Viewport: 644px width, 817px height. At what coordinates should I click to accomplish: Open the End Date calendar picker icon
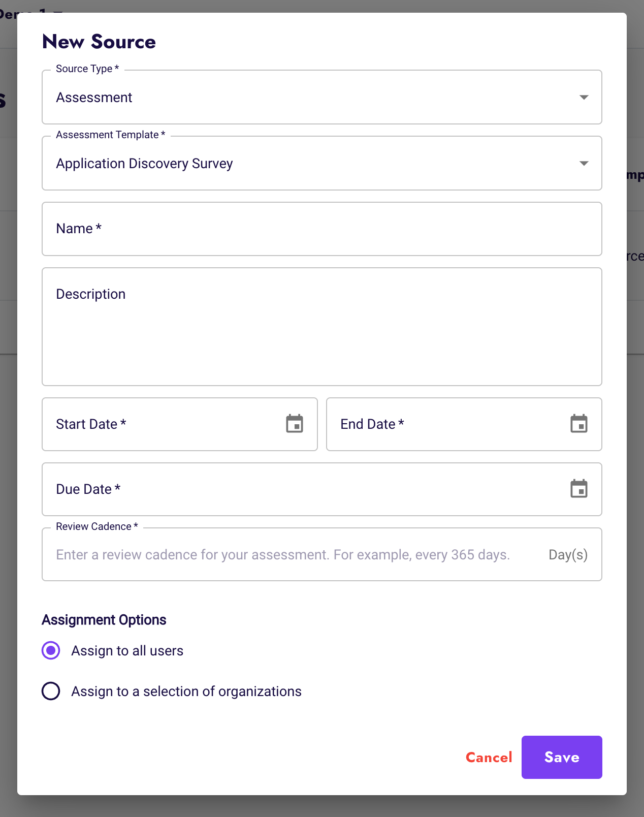tap(578, 424)
